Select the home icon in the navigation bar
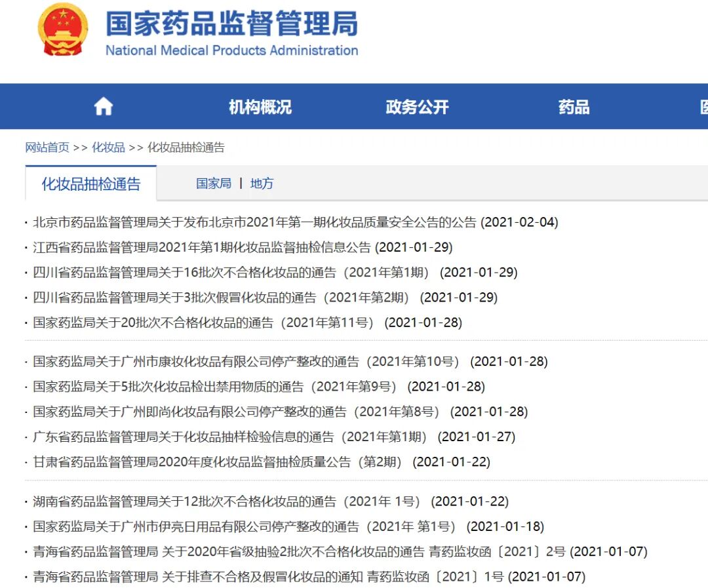This screenshot has height=588, width=708. point(102,106)
